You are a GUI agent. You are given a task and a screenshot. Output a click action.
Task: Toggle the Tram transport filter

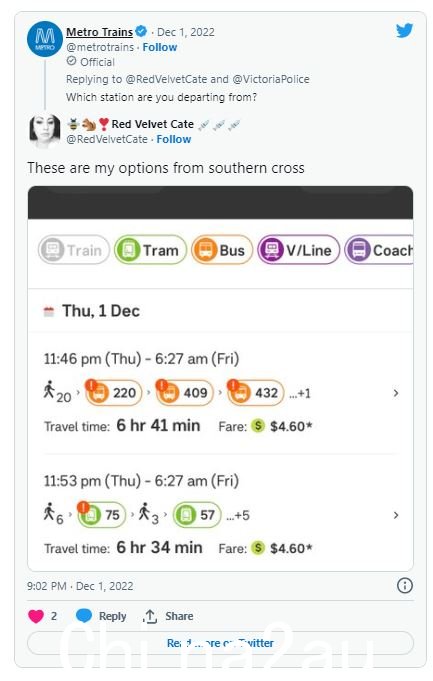(x=150, y=250)
